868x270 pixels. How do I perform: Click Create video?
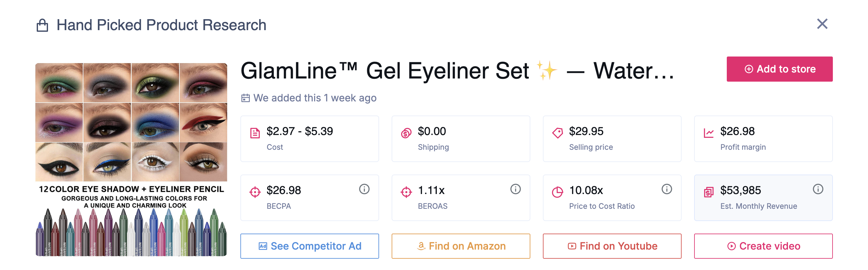[x=764, y=246]
